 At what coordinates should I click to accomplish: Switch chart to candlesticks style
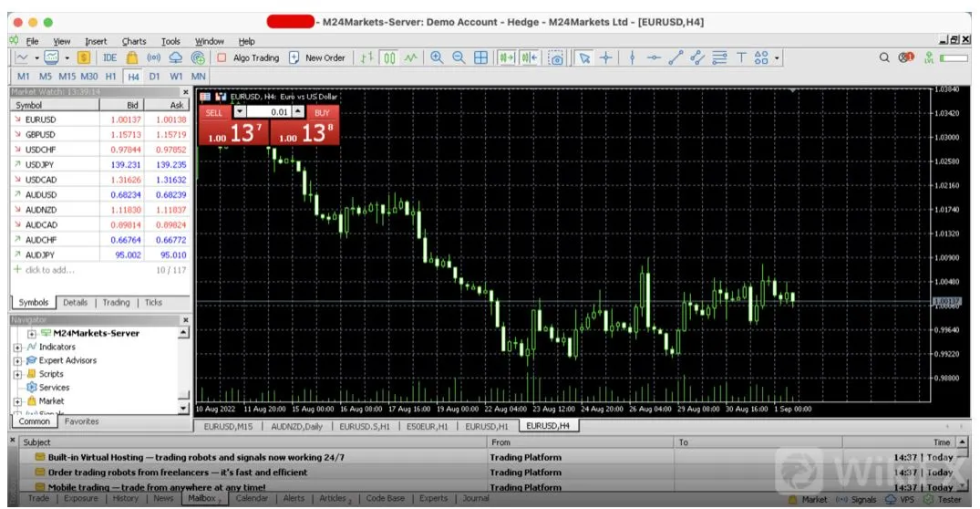click(389, 57)
